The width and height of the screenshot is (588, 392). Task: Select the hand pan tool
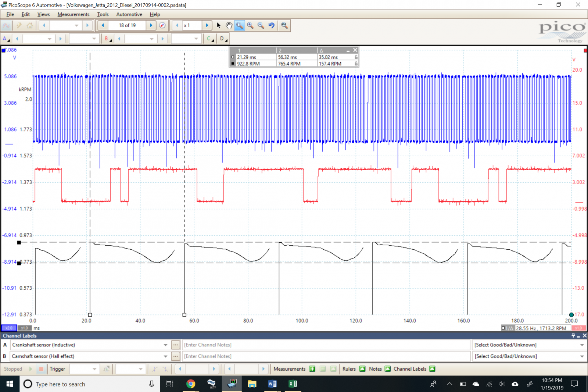229,25
